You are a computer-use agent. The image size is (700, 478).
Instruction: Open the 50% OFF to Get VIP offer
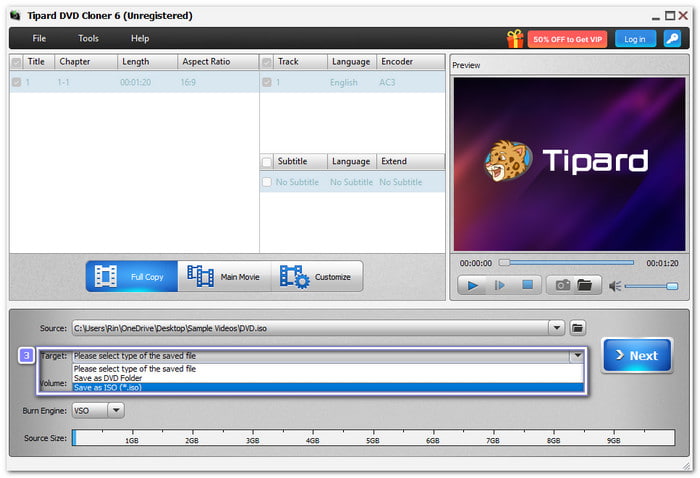point(567,39)
